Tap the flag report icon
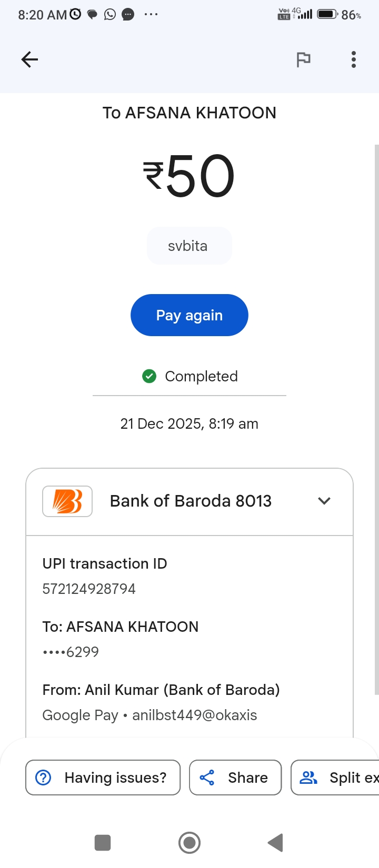 [303, 59]
